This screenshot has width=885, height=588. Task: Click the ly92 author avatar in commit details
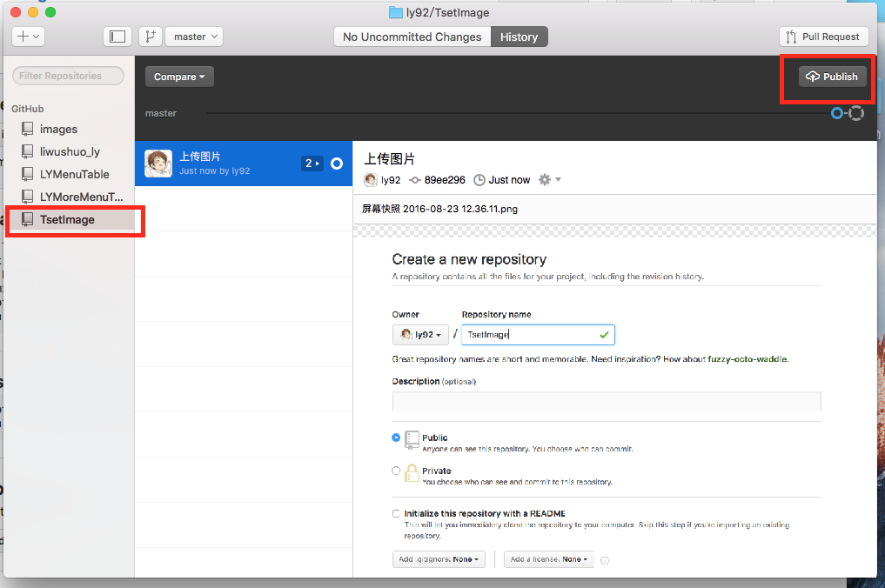coord(371,180)
